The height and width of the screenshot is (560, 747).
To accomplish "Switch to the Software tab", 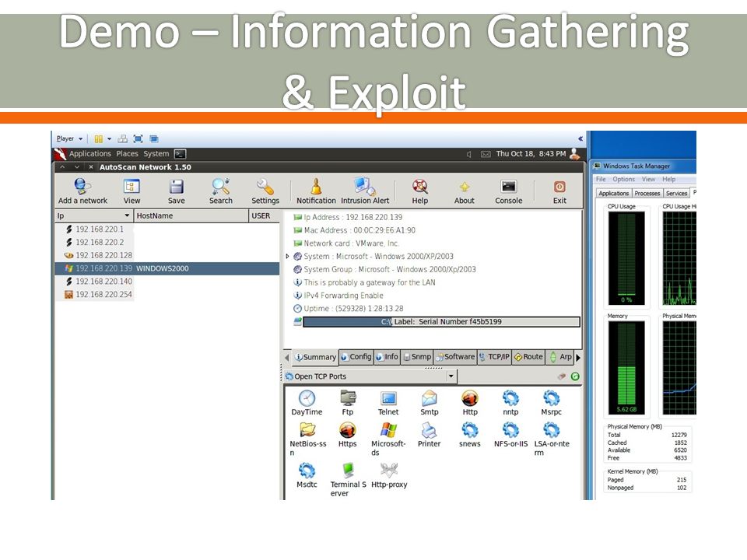I will point(455,357).
